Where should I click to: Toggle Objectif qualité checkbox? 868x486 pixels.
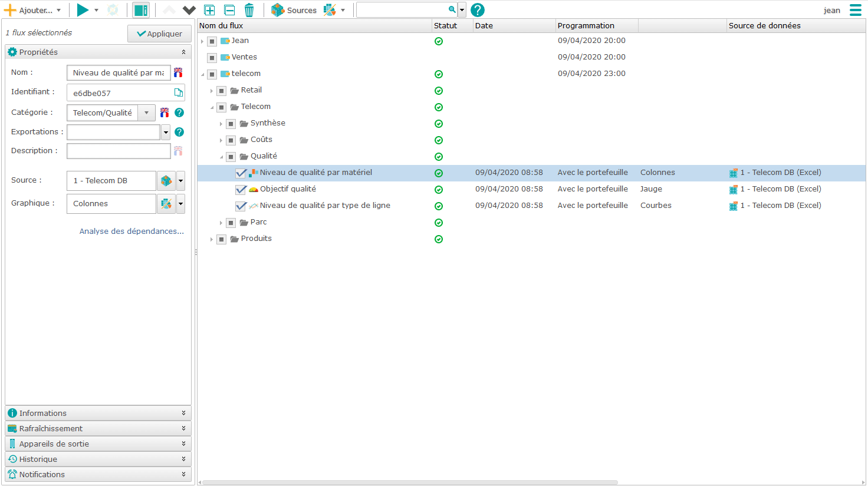coord(241,190)
